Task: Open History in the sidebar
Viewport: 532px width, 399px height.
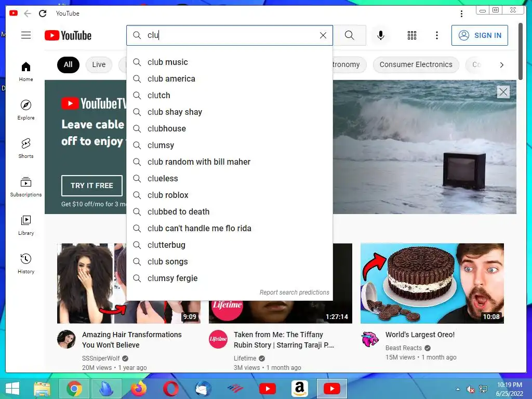Action: 26,263
